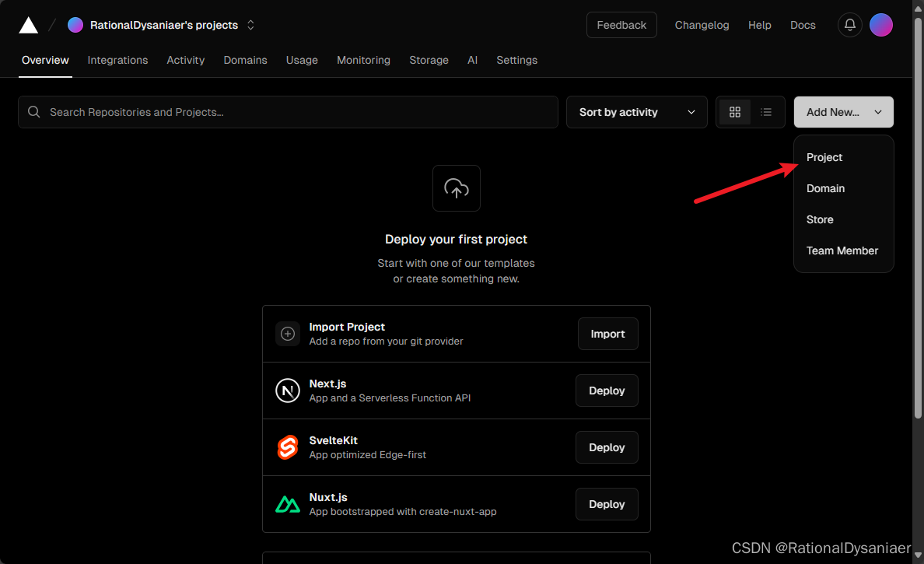Open the user avatar menu
924x564 pixels.
click(881, 25)
